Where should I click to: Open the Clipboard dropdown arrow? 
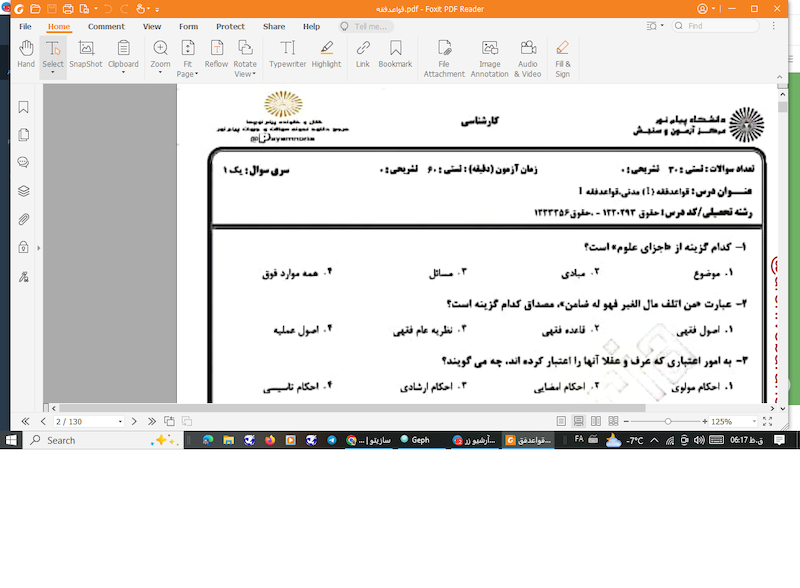click(x=123, y=72)
